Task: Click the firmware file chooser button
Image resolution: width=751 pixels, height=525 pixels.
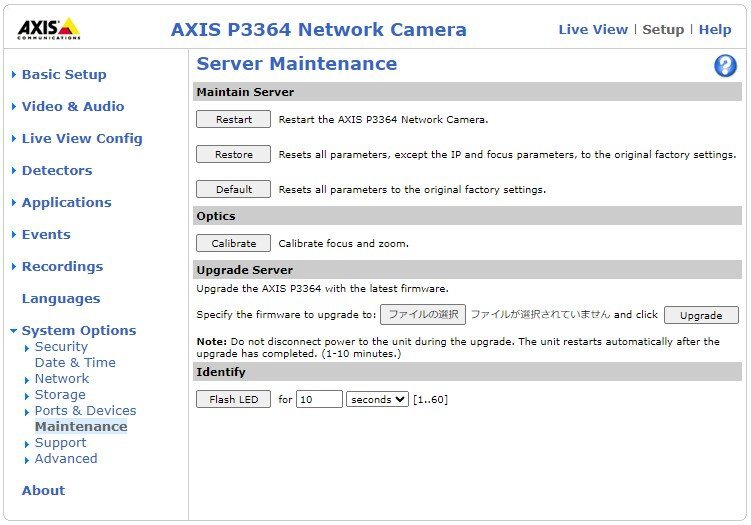Action: pos(423,314)
